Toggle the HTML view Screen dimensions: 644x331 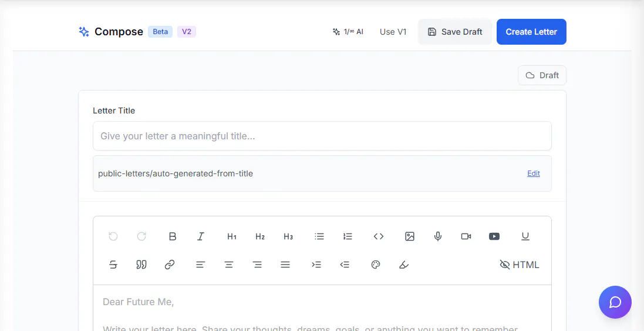tap(519, 265)
